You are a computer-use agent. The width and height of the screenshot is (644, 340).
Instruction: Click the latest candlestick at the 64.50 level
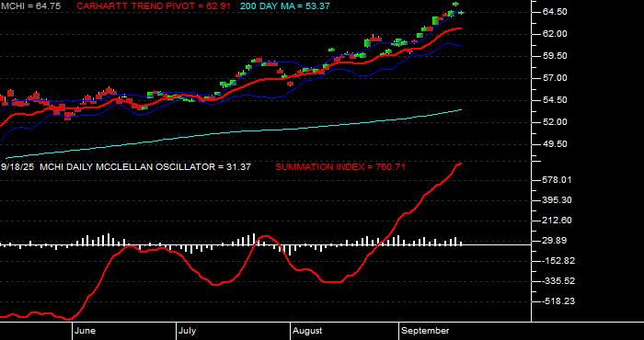462,13
